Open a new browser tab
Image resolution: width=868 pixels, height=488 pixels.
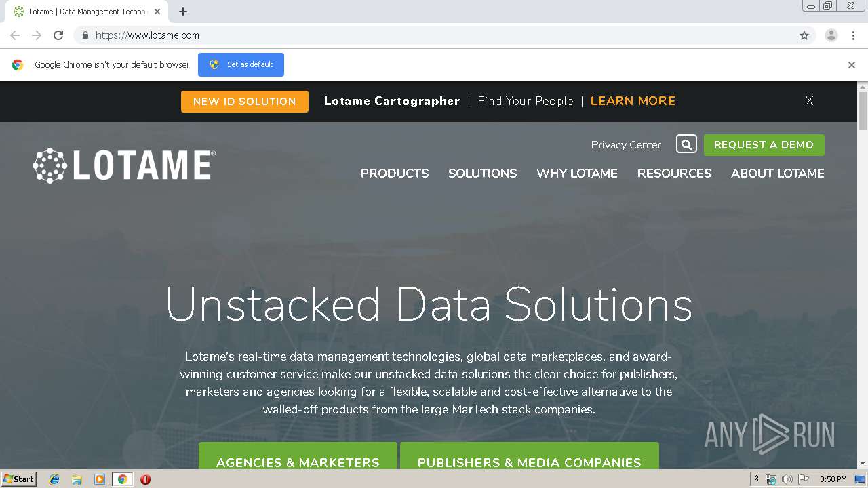click(x=183, y=12)
